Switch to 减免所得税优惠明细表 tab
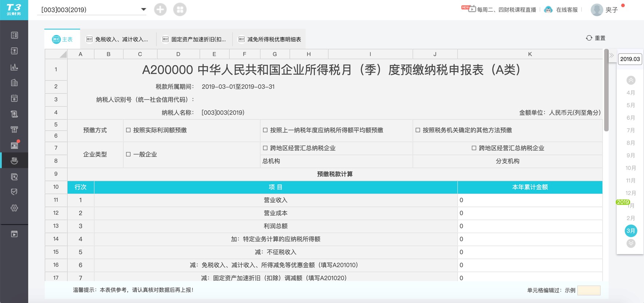 [270, 39]
